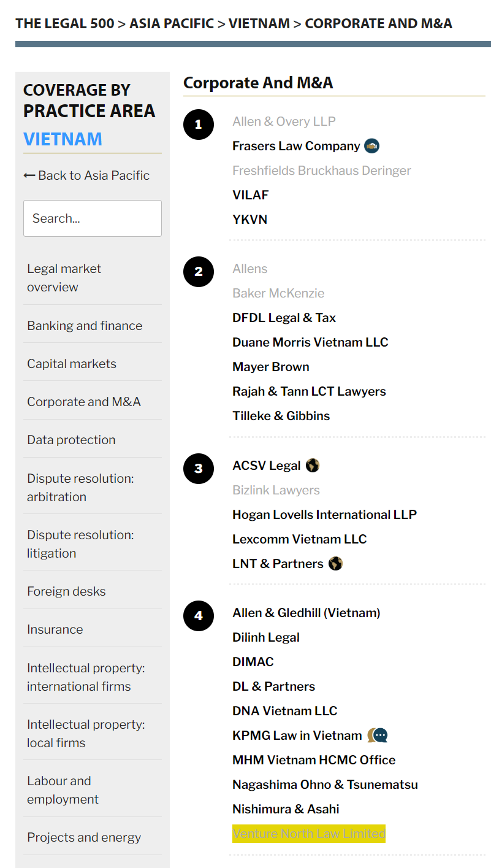Image resolution: width=491 pixels, height=868 pixels.
Task: Click the globe badge next to LNT & Partners
Action: (335, 564)
